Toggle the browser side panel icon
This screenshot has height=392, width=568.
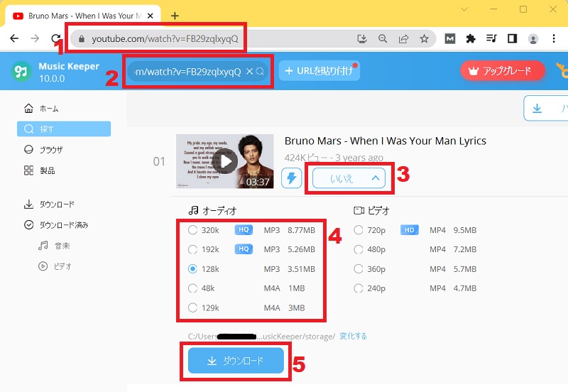512,39
